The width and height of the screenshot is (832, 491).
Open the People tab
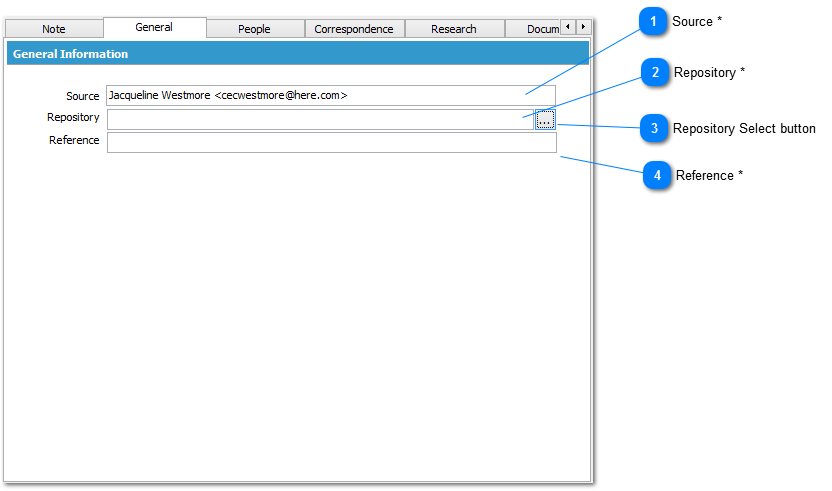[x=254, y=29]
